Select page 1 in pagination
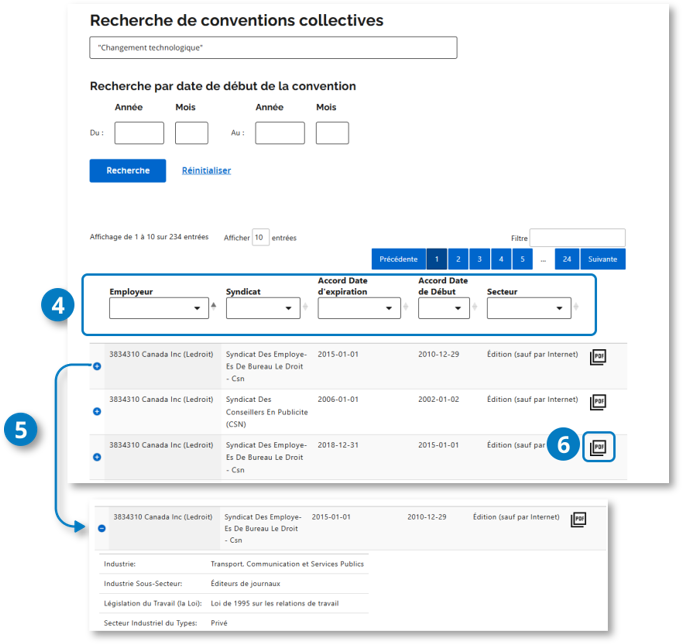The width and height of the screenshot is (682, 644). [437, 259]
